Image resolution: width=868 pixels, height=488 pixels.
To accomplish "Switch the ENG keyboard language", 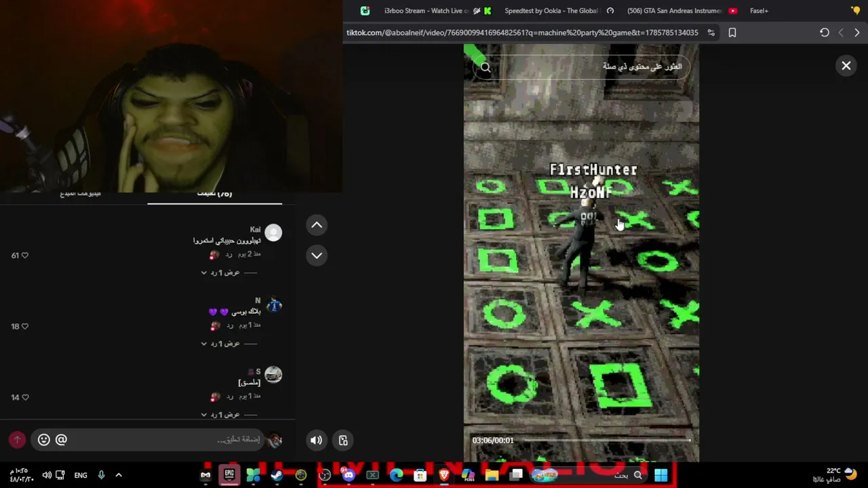I will (x=81, y=475).
